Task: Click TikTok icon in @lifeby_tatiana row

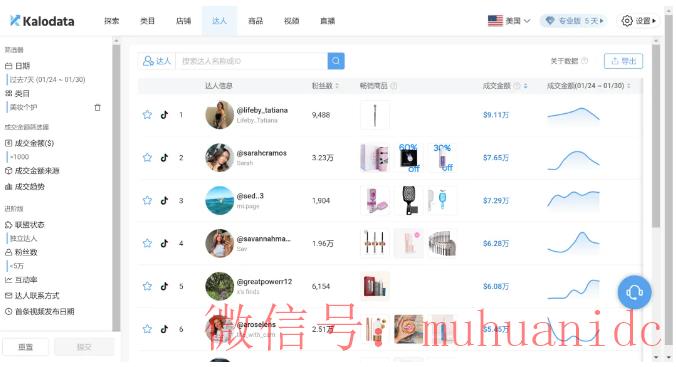Action: 164,115
